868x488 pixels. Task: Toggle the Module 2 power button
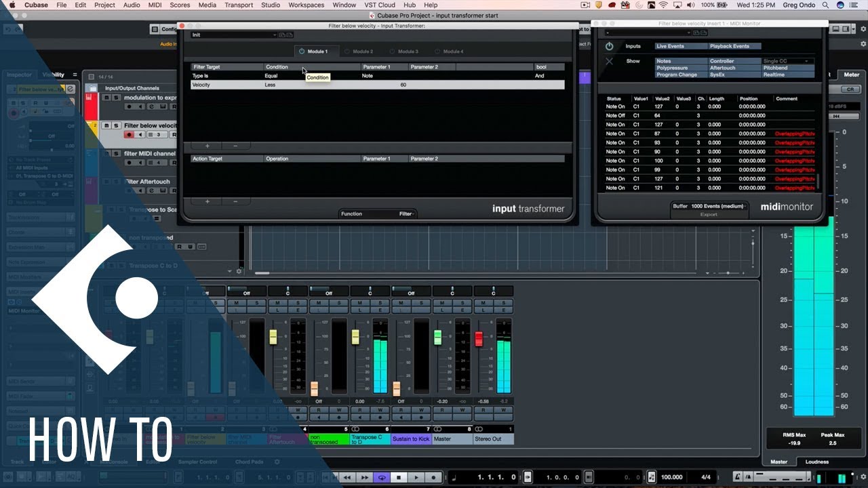[x=347, y=52]
